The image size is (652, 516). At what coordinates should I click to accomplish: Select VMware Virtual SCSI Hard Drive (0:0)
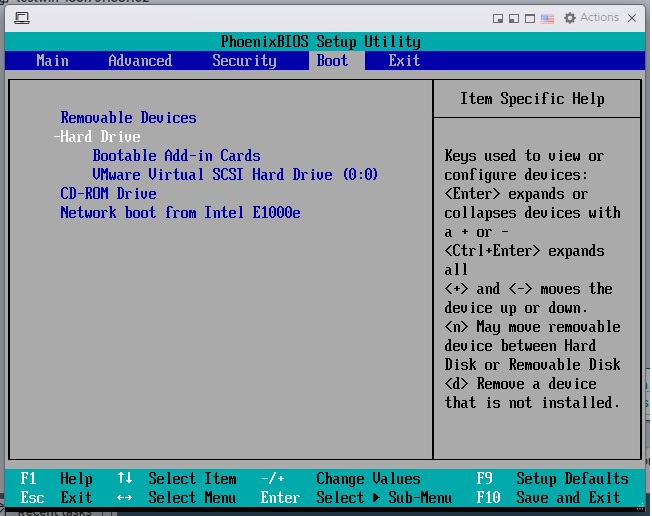235,175
